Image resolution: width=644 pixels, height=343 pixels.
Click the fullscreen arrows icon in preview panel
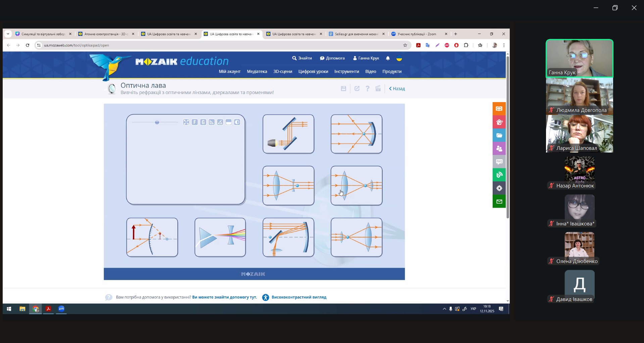point(186,122)
